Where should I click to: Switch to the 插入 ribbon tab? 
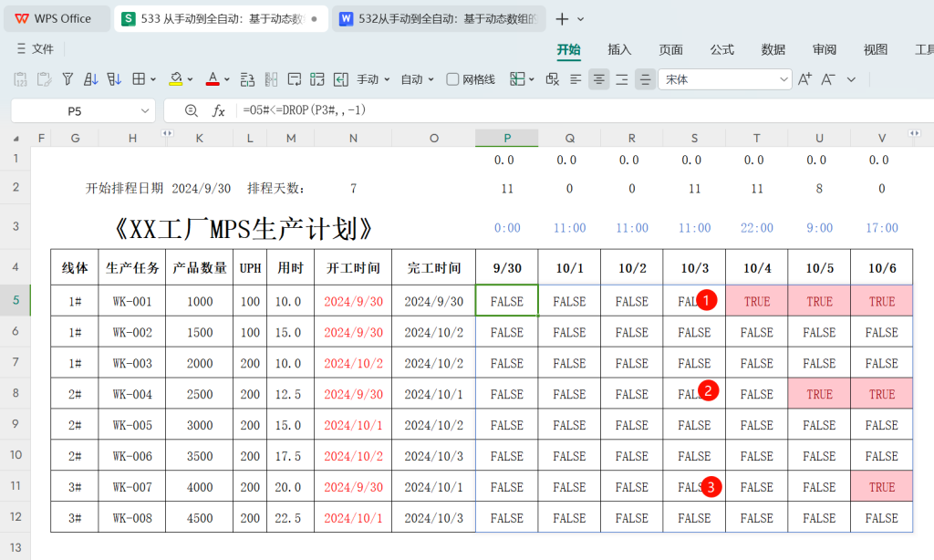tap(619, 49)
